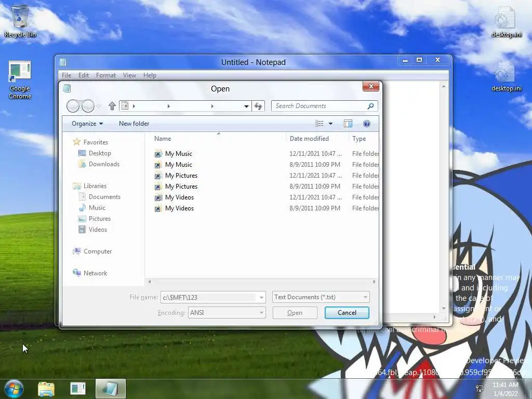
Task: Open Help via blue question icon
Action: pos(366,124)
